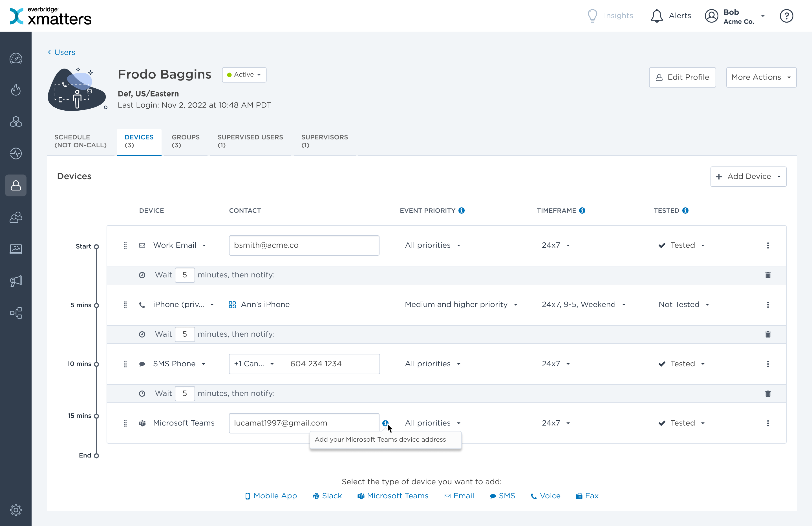Screen dimensions: 812x526
Task: Open the highlighted Users icon in sidebar
Action: [x=16, y=185]
